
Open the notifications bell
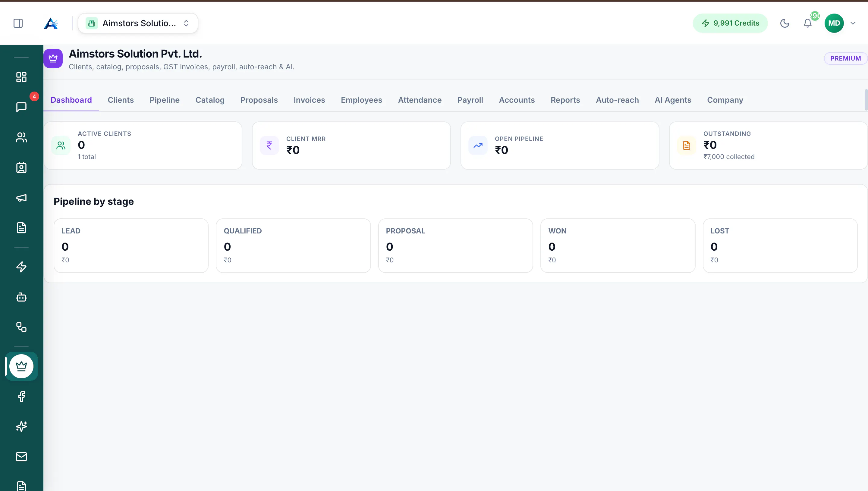[808, 23]
